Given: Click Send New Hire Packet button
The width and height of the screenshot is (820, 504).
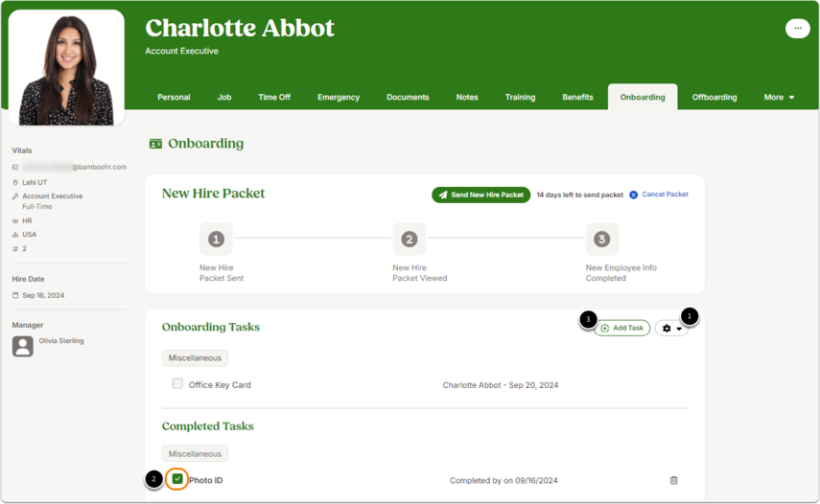Looking at the screenshot, I should (x=480, y=195).
